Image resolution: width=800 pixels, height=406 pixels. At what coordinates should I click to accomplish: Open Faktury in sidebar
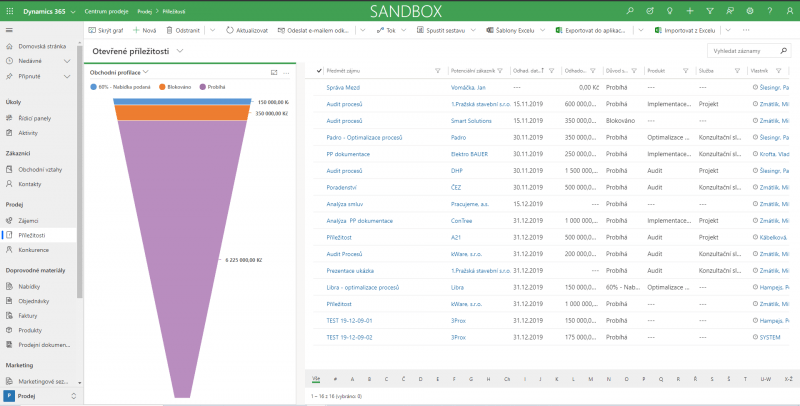coord(28,316)
